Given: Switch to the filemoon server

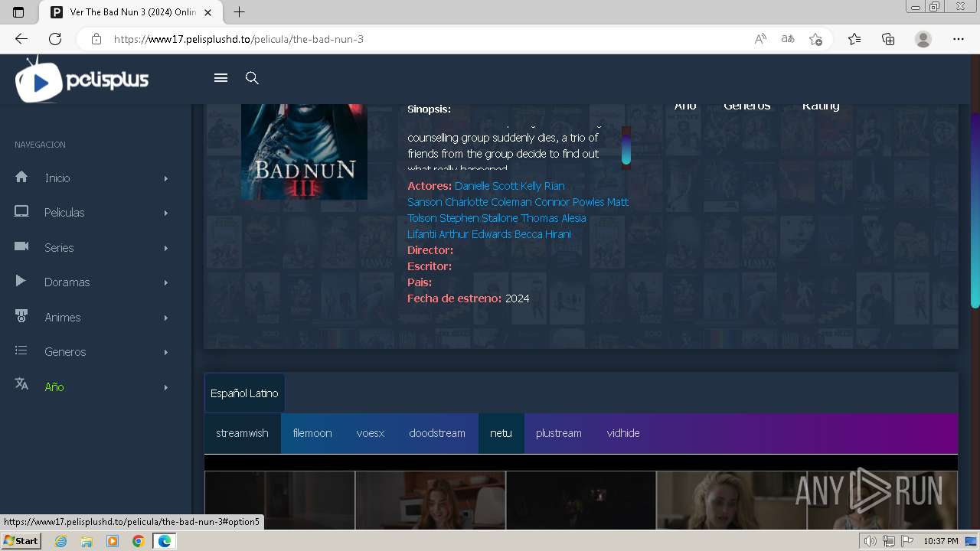Looking at the screenshot, I should (312, 433).
